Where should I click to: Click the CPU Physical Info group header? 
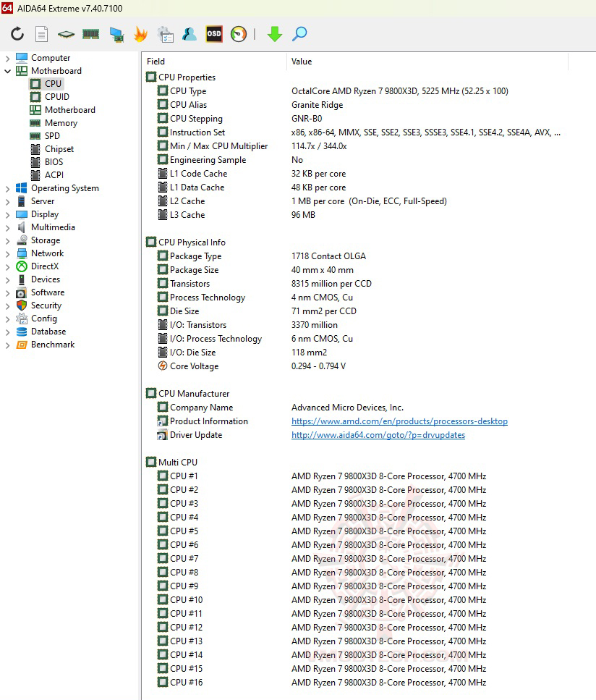(186, 243)
